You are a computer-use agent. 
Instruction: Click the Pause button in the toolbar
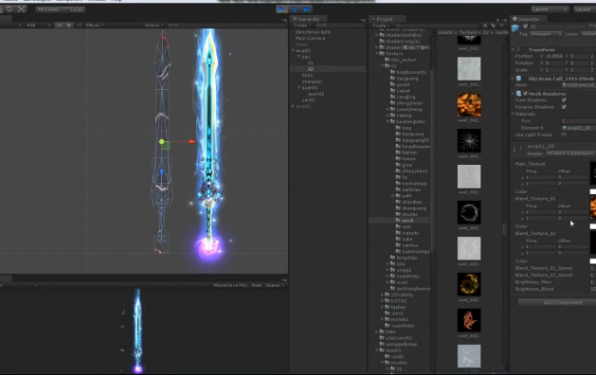click(294, 9)
